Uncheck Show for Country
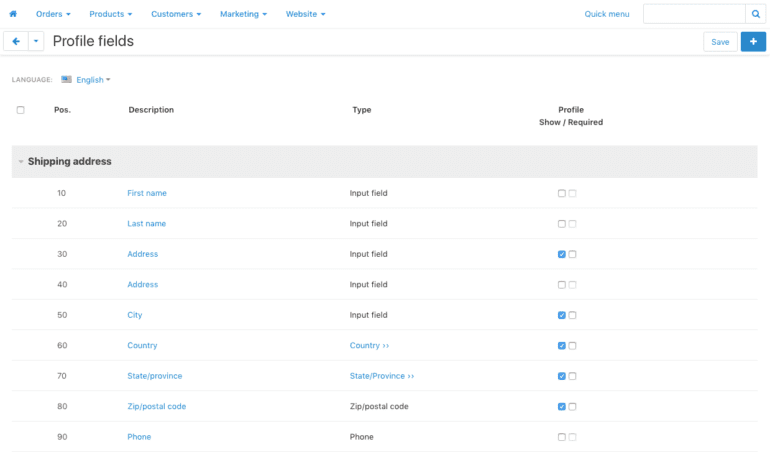Viewport: 770px width, 452px height. [562, 346]
